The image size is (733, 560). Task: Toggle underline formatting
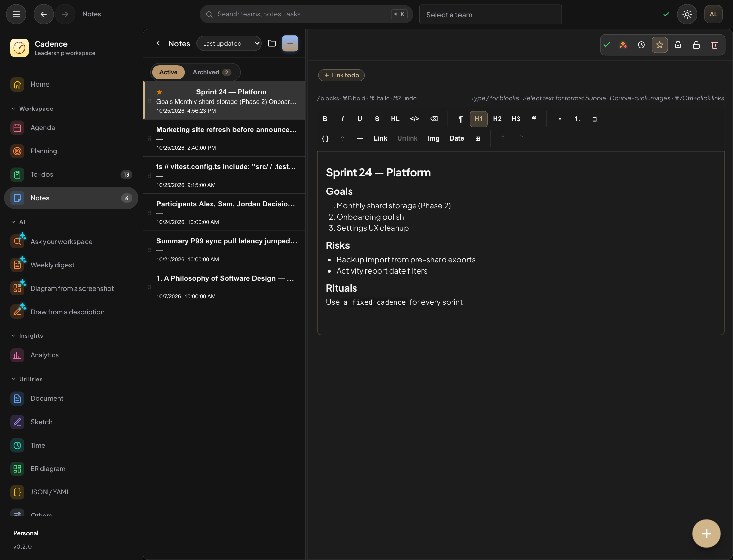pos(360,119)
